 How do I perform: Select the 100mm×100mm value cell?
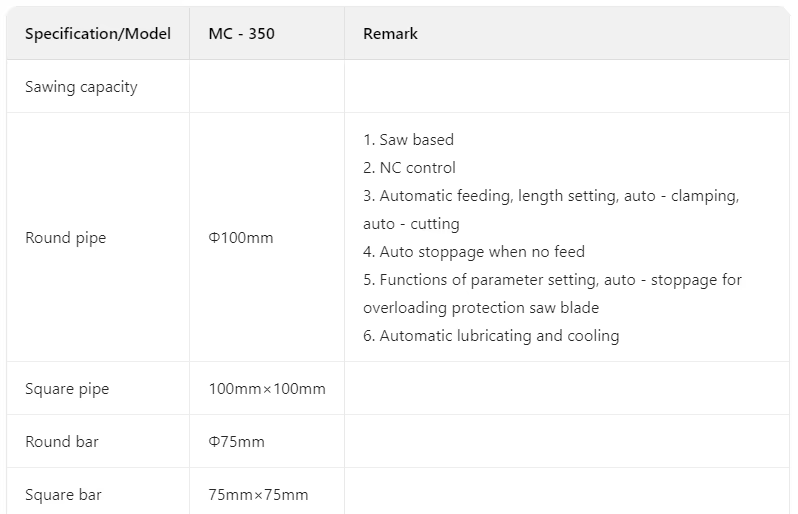click(267, 389)
